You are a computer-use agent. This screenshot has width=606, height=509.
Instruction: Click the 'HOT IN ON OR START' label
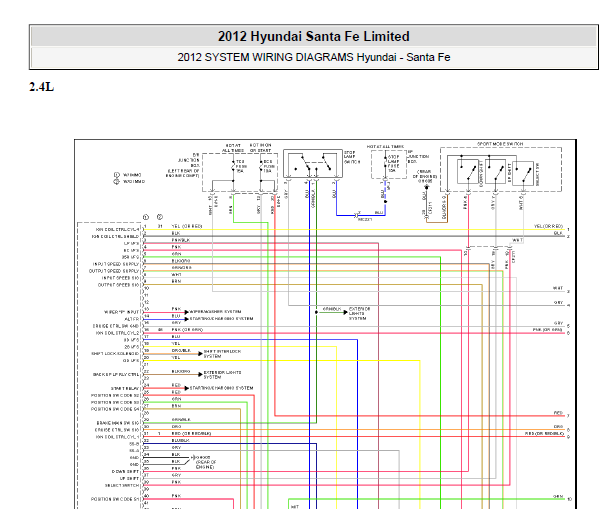click(260, 148)
